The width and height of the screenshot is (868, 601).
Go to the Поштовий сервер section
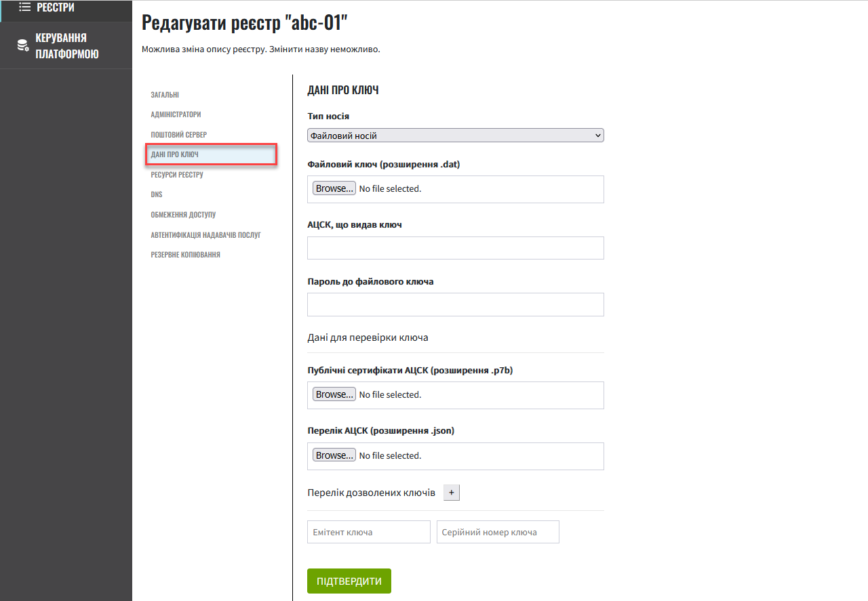(x=179, y=135)
